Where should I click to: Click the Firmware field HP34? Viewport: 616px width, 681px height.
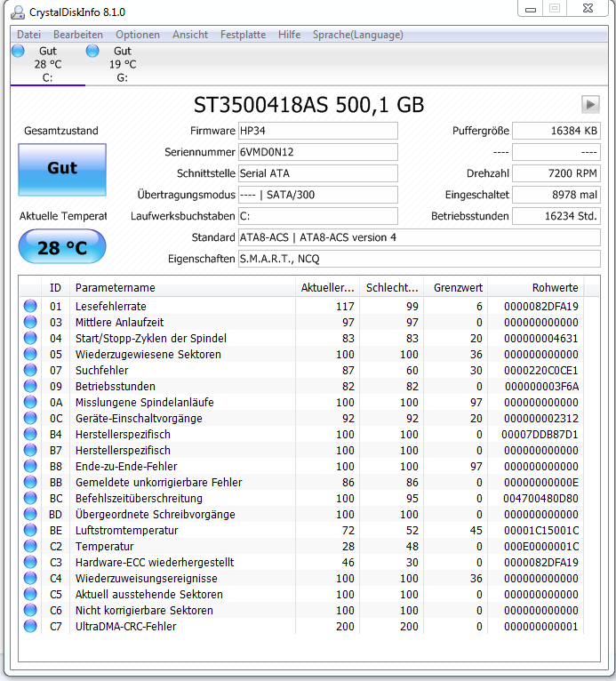(317, 131)
